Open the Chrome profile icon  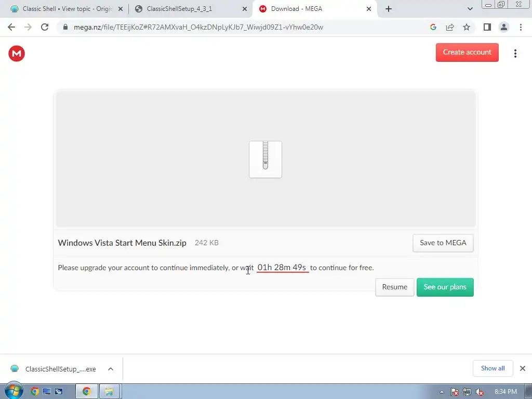[504, 27]
